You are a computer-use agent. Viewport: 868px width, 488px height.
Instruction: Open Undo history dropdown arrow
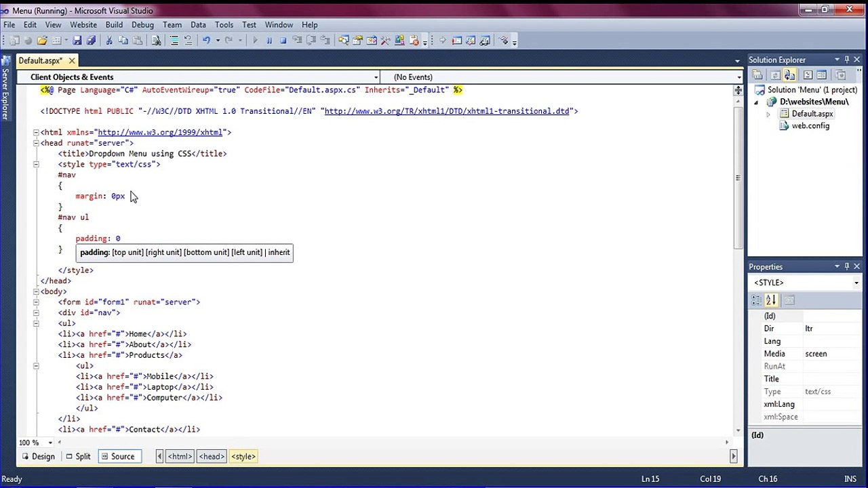click(218, 41)
